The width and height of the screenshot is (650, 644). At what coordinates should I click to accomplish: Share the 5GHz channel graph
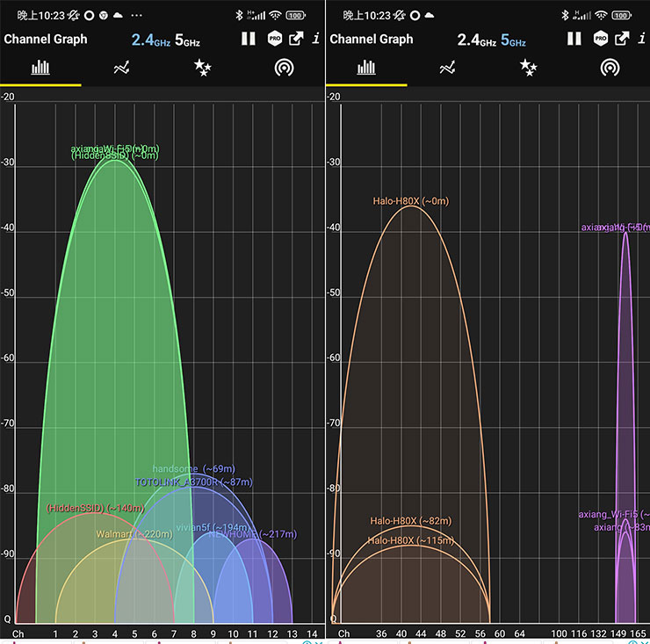pyautogui.click(x=623, y=39)
